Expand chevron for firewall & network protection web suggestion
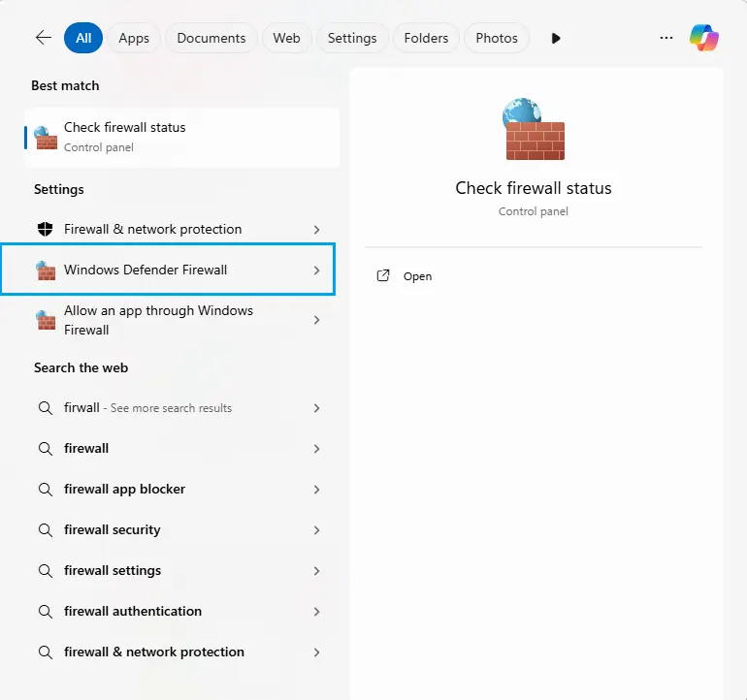Image resolution: width=747 pixels, height=700 pixels. (x=316, y=652)
